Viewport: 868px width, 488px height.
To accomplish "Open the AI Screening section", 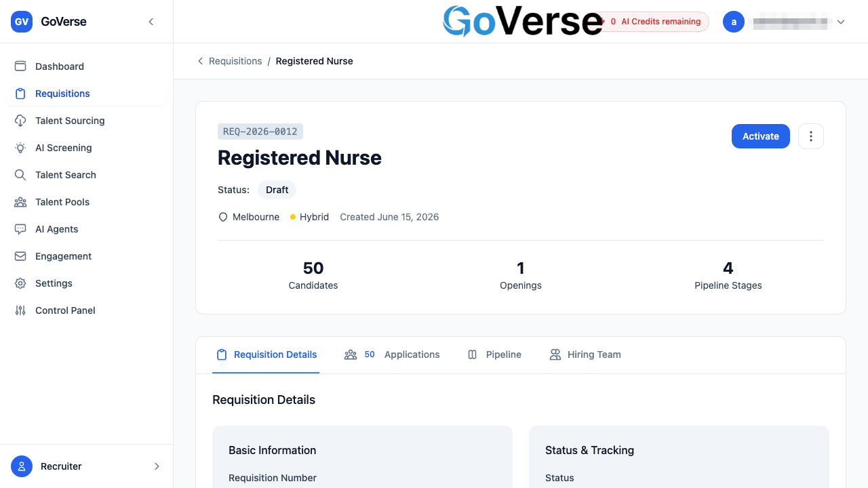I will click(x=86, y=148).
